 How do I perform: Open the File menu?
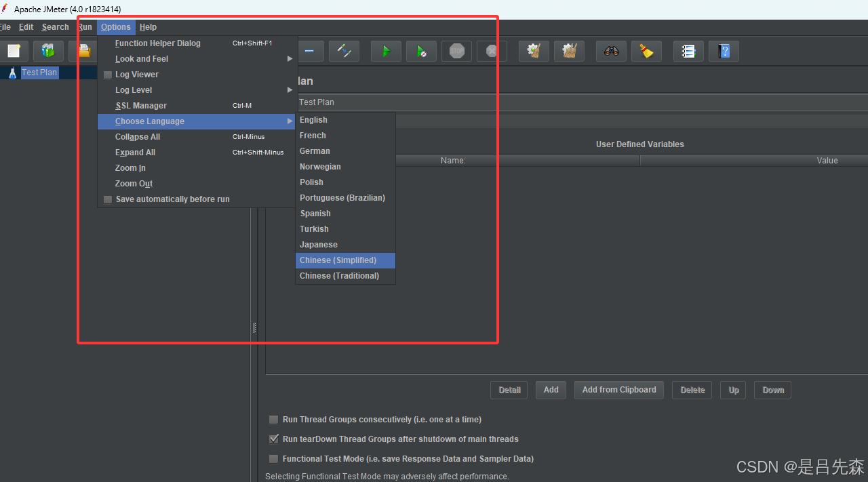click(x=5, y=27)
